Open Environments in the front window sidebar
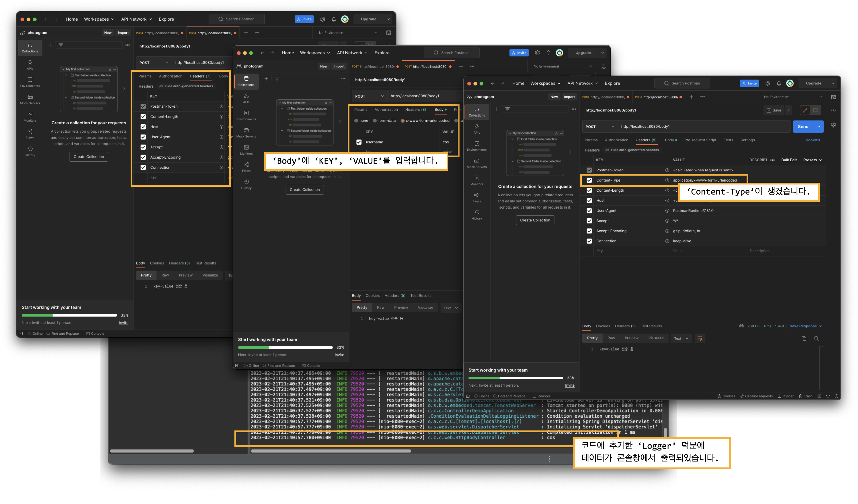The height and width of the screenshot is (504, 858). [476, 146]
